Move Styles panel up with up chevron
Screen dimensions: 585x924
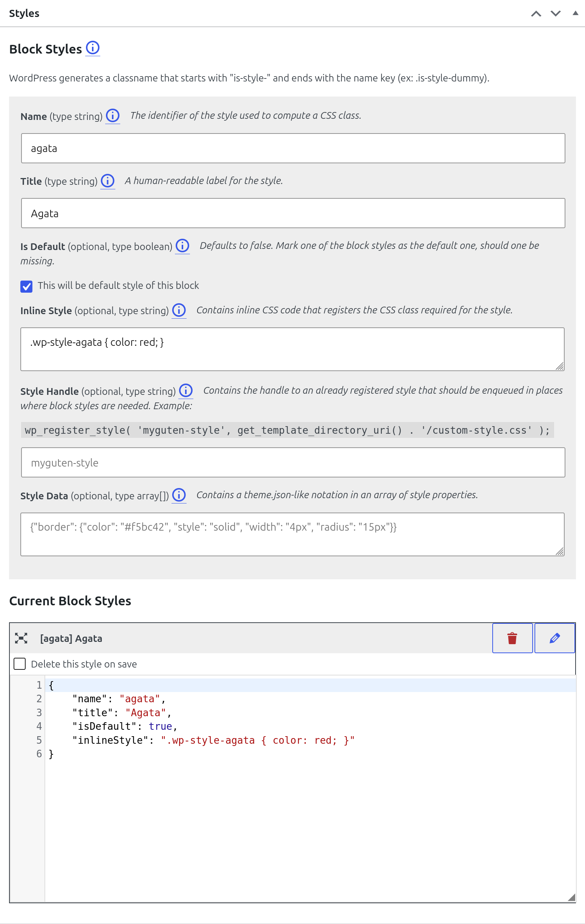coord(536,14)
